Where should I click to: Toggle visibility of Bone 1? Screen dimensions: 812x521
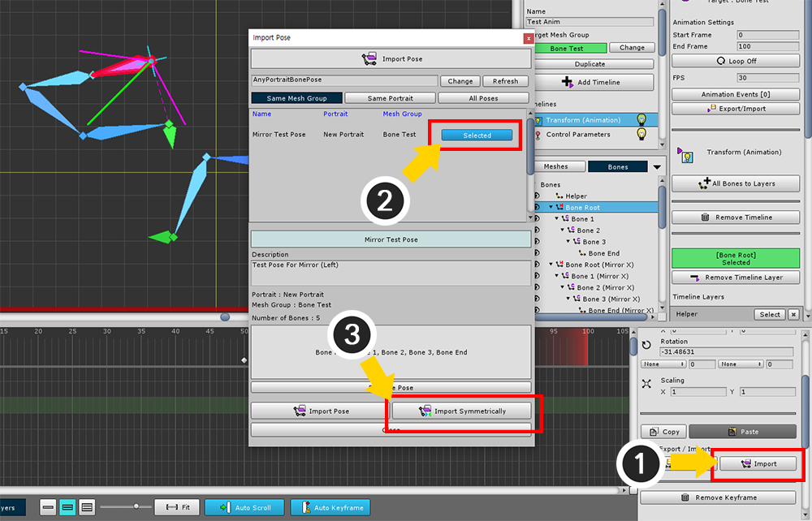[x=537, y=219]
